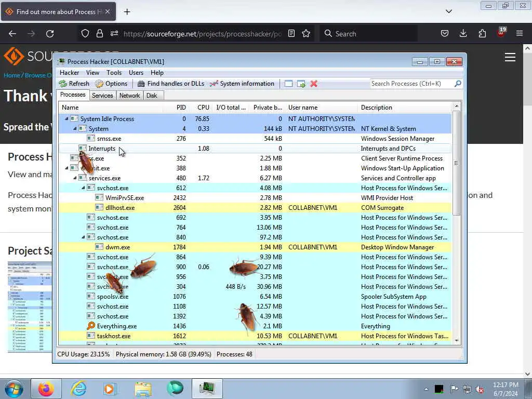Click the find window and thread icon

[301, 84]
